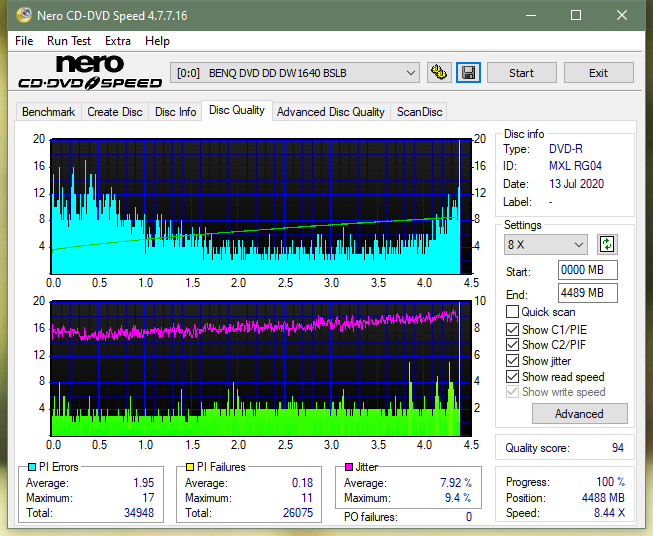
Task: Click the yellow PI Failures color swatch
Action: coord(190,467)
